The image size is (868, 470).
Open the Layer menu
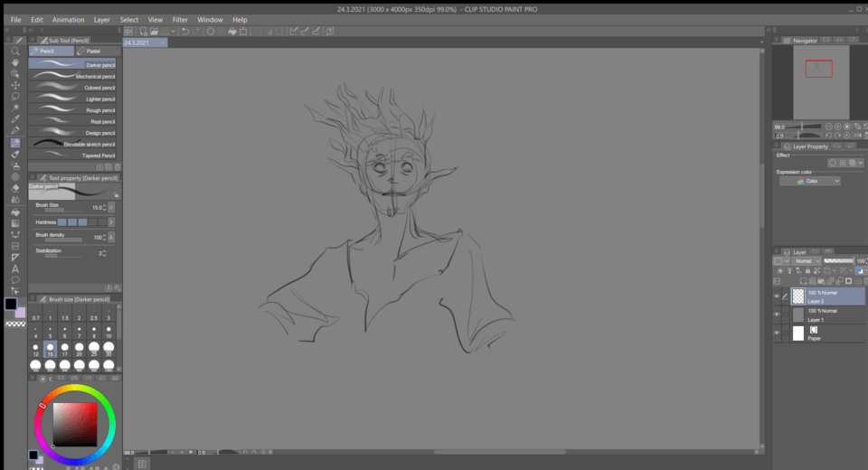point(102,19)
